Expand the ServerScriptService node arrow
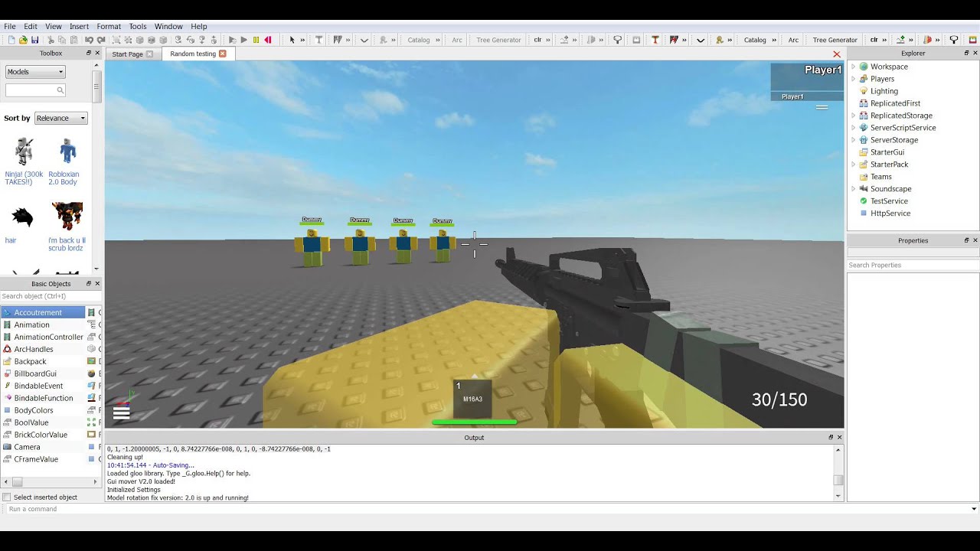Screen dimensions: 980x551 tap(854, 128)
